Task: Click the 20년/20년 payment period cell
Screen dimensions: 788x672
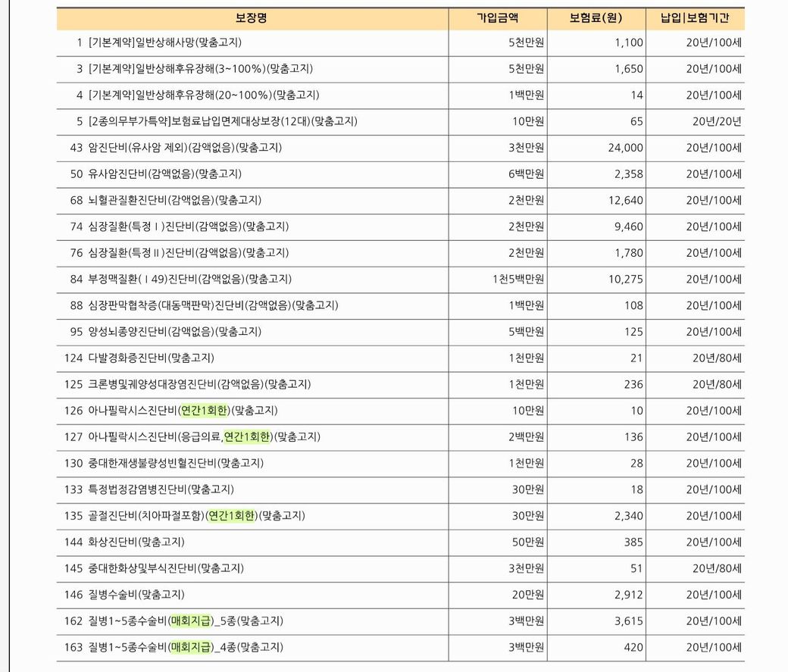Action: 716,120
